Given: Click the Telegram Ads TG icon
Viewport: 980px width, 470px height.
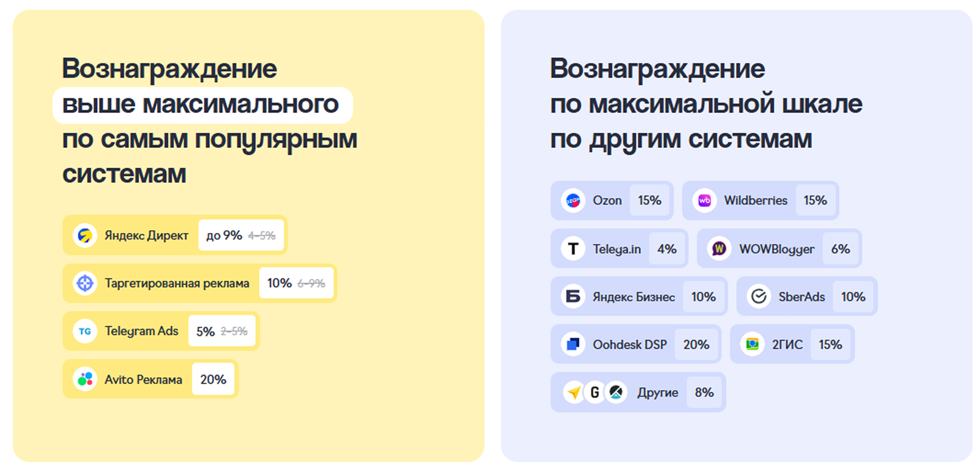Looking at the screenshot, I should (x=85, y=331).
